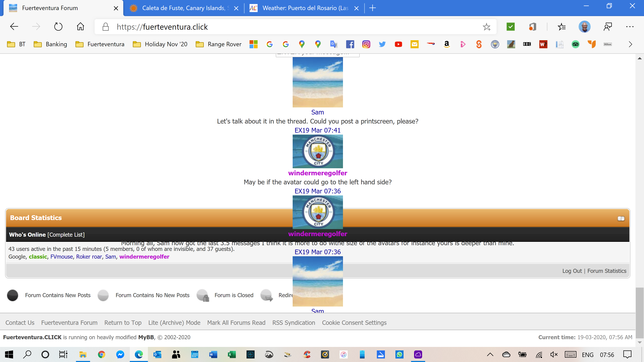
Task: Expand the bookmarks bar overflow chevron
Action: click(x=630, y=44)
